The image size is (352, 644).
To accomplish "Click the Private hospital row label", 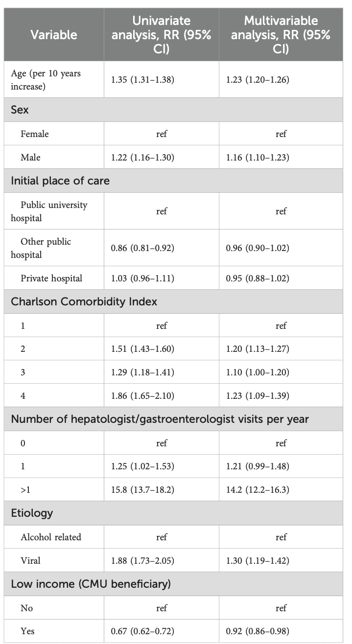I will tap(51, 278).
